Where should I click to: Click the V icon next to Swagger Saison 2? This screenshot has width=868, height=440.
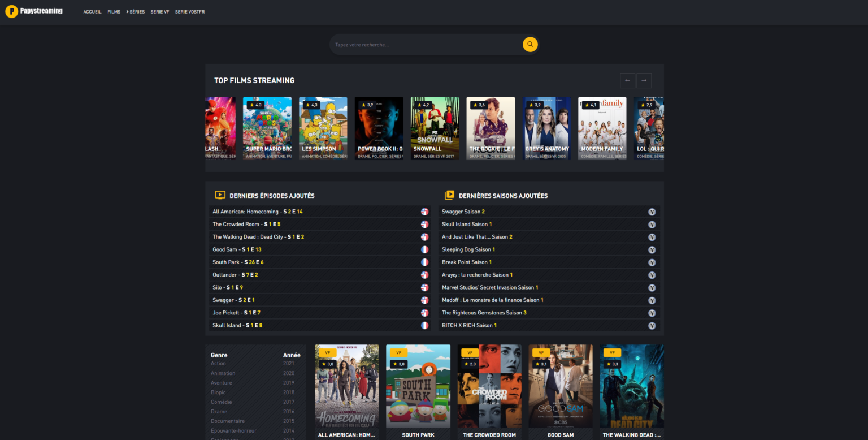click(x=652, y=211)
